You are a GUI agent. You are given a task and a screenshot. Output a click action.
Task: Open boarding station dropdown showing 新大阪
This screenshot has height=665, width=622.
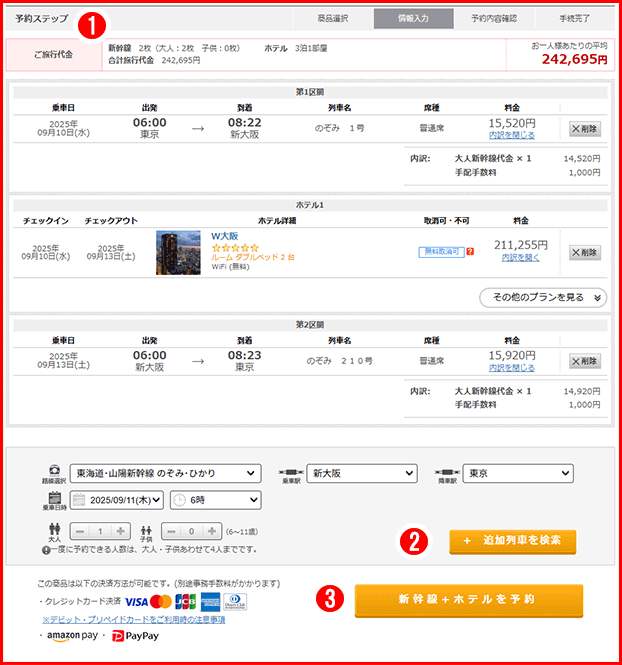point(362,473)
